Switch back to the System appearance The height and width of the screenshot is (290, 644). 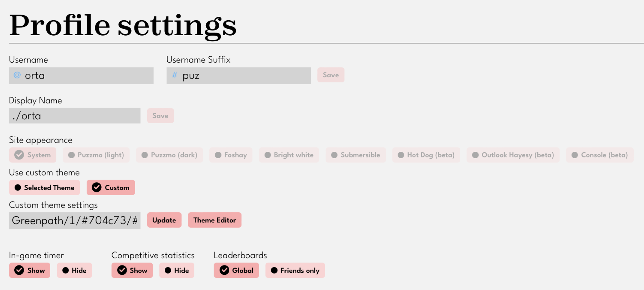pyautogui.click(x=32, y=155)
